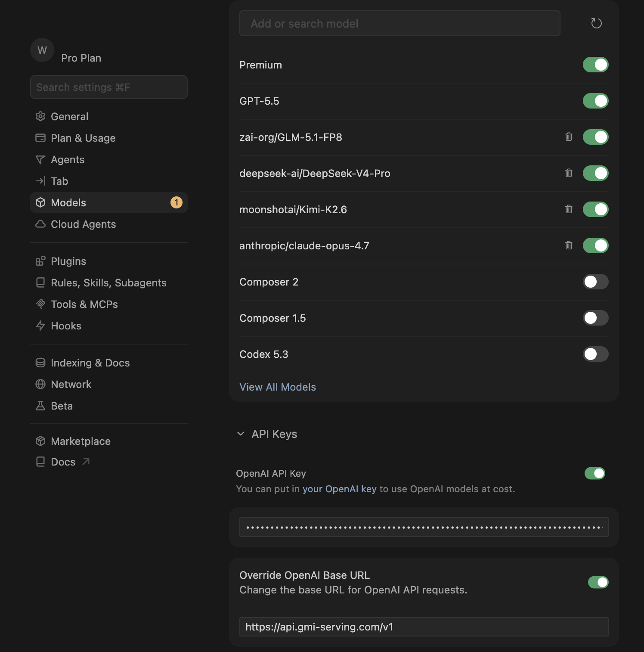Delete the anthropic/claude-opus-4.7 model
The height and width of the screenshot is (652, 644).
click(569, 245)
